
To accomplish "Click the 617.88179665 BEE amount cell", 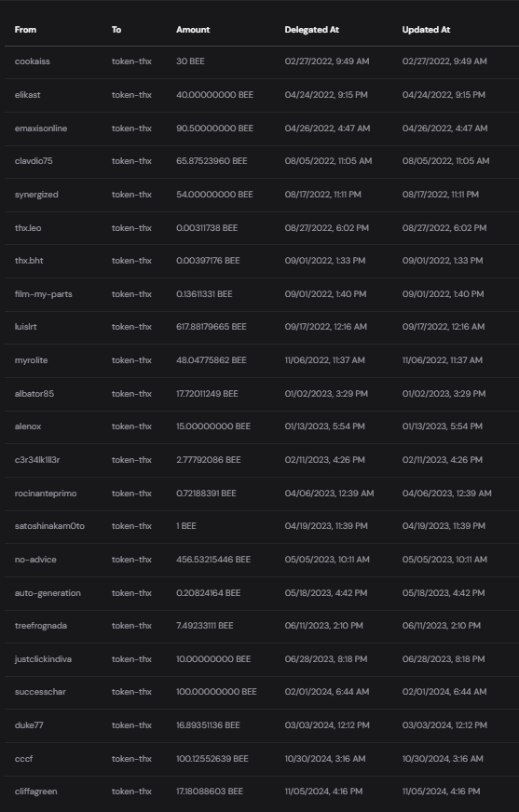I will coord(212,327).
